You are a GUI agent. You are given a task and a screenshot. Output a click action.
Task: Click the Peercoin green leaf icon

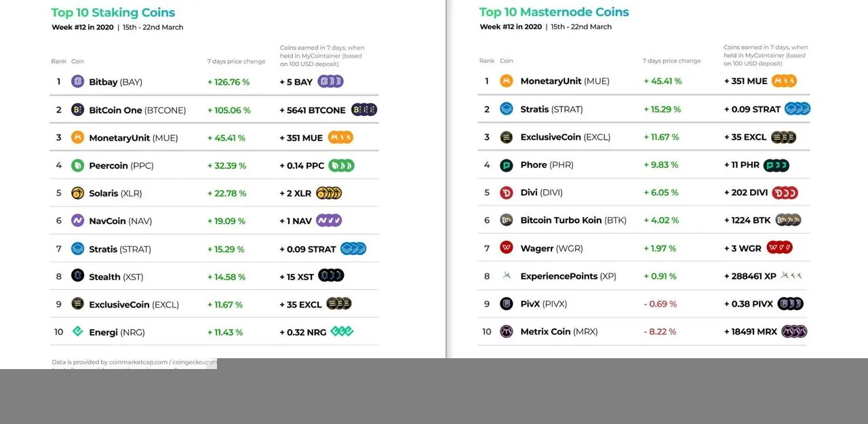click(x=78, y=165)
